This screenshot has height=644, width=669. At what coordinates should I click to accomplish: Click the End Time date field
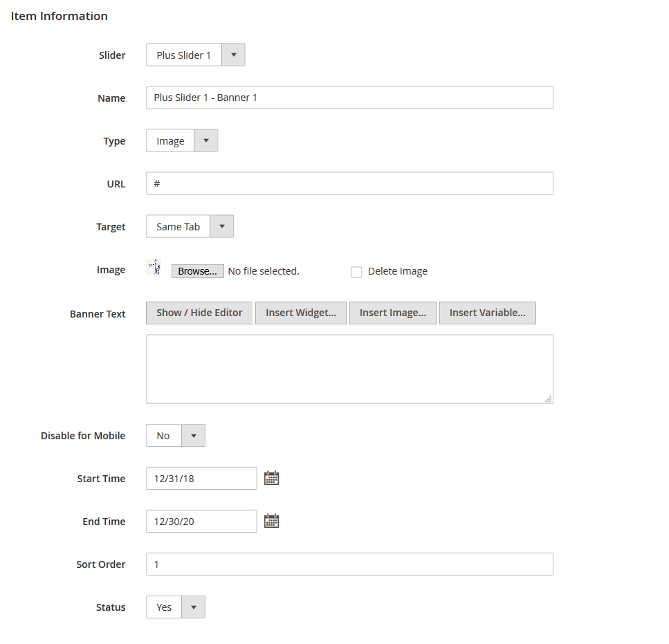point(201,521)
